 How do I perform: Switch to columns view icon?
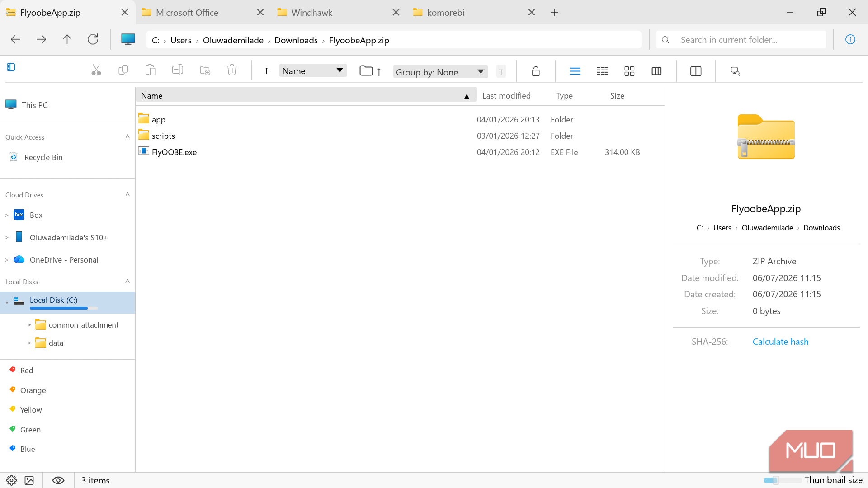click(656, 71)
